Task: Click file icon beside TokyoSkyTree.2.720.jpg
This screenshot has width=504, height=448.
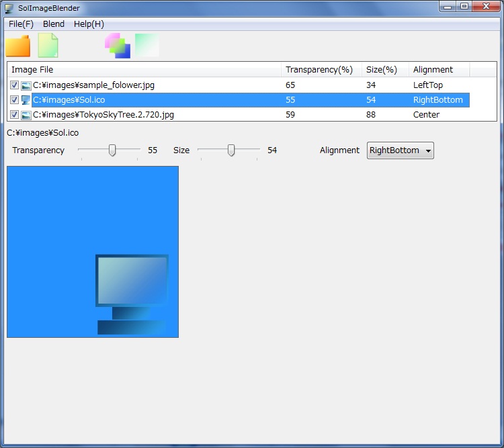Action: (26, 115)
